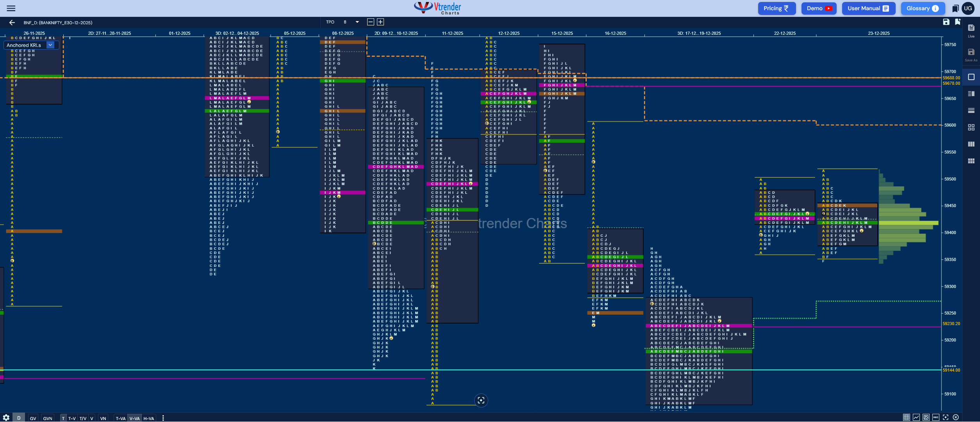Click the floppy disk save icon near top right

click(x=946, y=22)
